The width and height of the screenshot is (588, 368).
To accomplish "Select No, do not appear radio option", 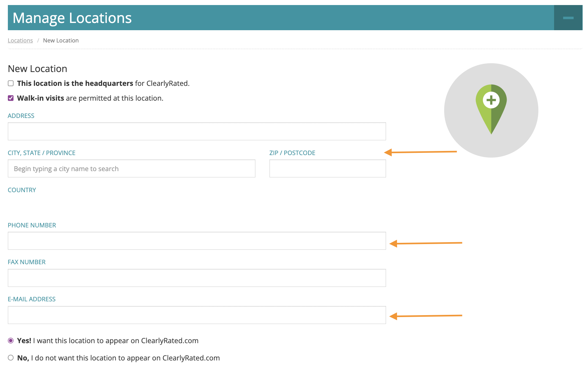I will click(11, 358).
